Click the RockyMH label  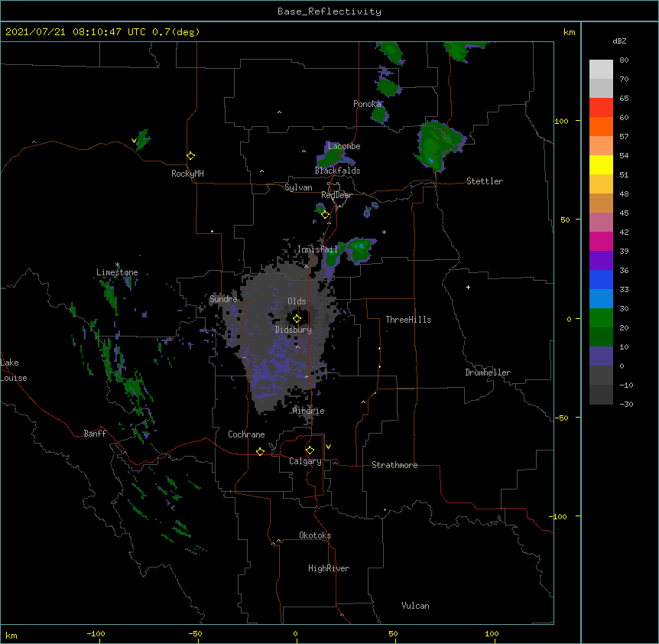[x=187, y=174]
